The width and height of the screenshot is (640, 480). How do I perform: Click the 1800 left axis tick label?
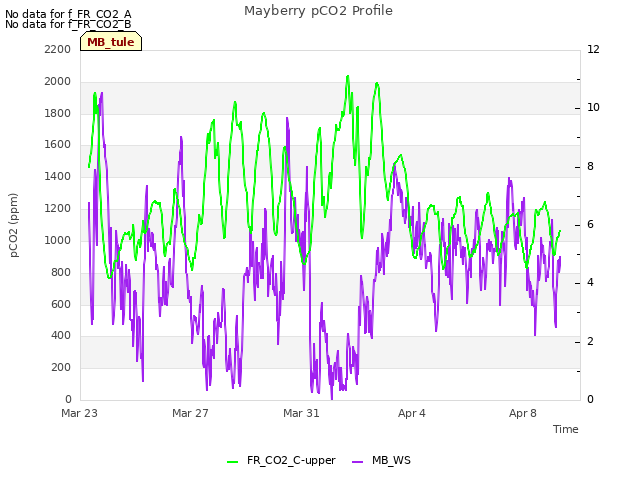(x=58, y=113)
